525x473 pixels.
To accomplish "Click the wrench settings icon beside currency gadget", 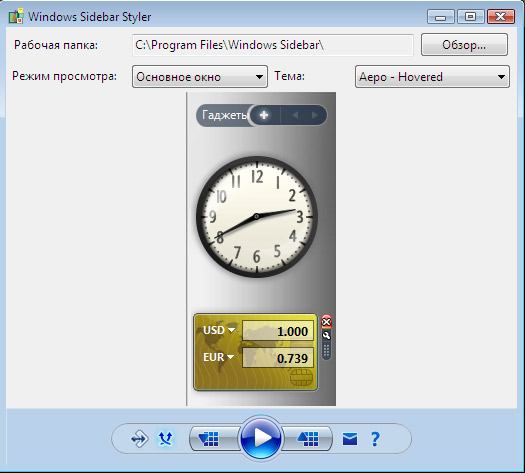I will coord(326,335).
